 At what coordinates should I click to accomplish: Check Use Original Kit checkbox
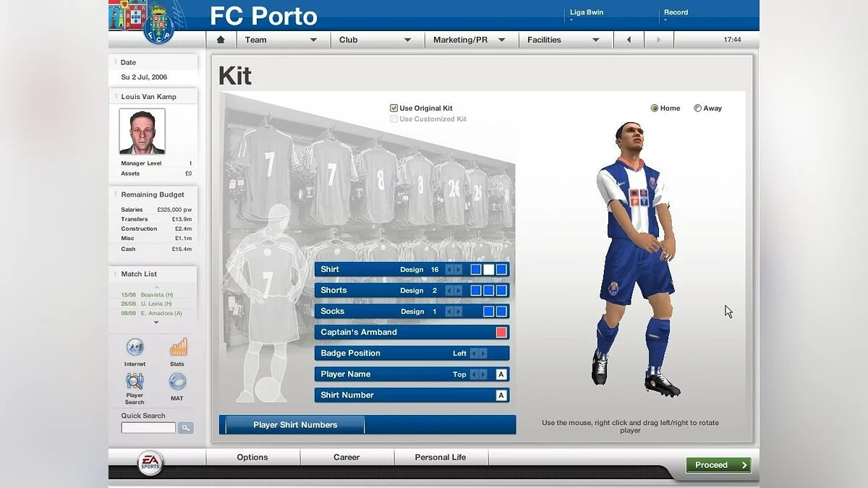tap(393, 108)
